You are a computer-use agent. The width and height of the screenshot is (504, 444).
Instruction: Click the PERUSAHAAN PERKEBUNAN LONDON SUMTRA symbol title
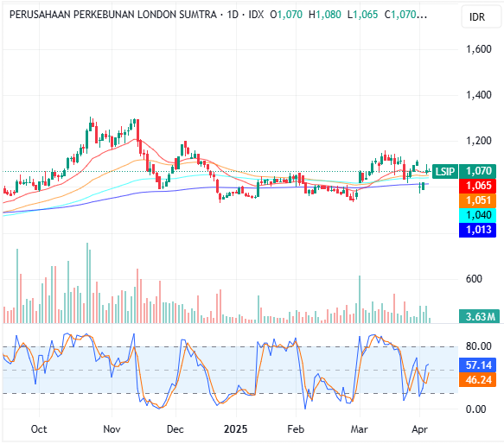pos(113,15)
